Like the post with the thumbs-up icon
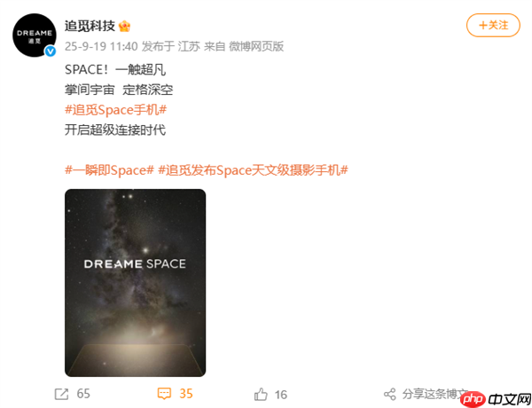This screenshot has height=408, width=532. (x=261, y=394)
